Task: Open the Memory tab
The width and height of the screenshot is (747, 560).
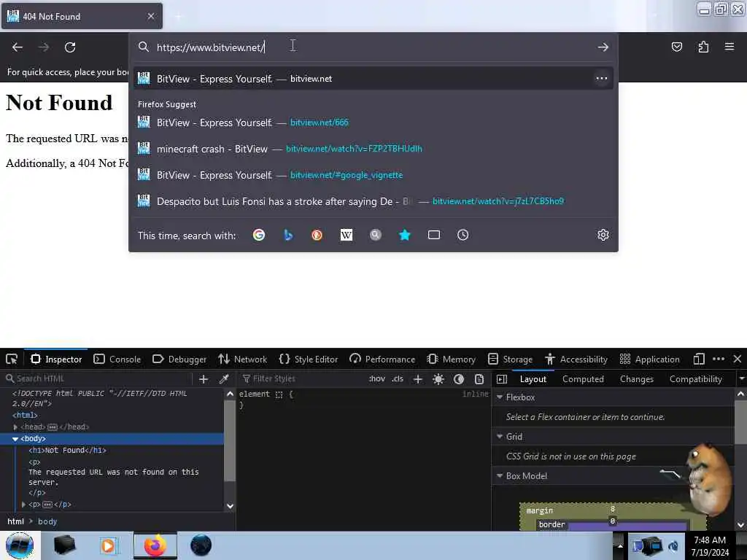Action: click(x=451, y=359)
